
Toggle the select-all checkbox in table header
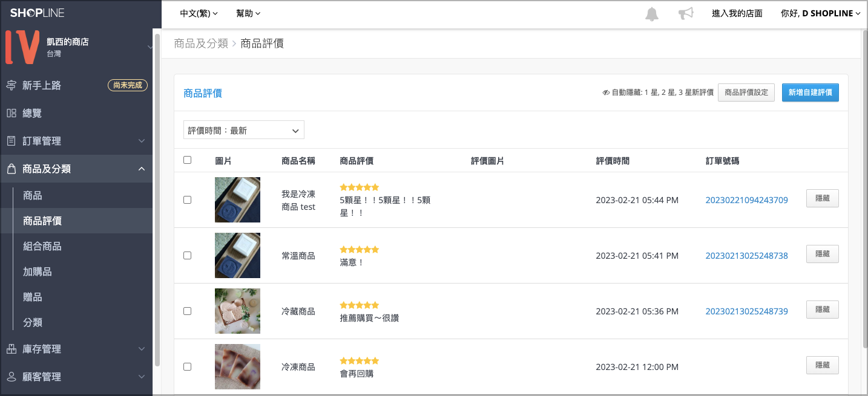187,160
